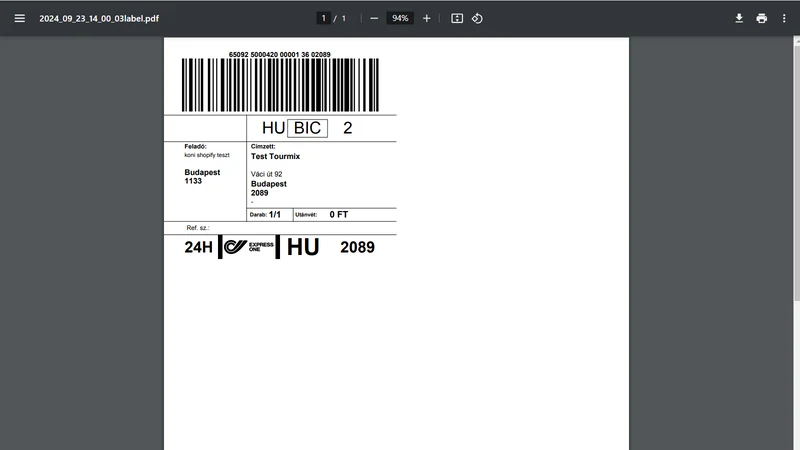Click the 24H text

198,247
